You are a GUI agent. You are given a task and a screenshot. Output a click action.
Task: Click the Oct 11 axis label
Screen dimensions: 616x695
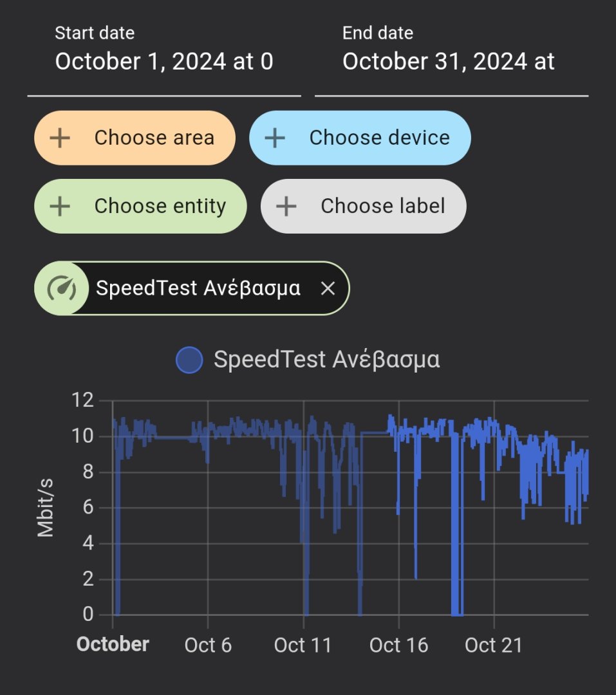click(x=303, y=645)
